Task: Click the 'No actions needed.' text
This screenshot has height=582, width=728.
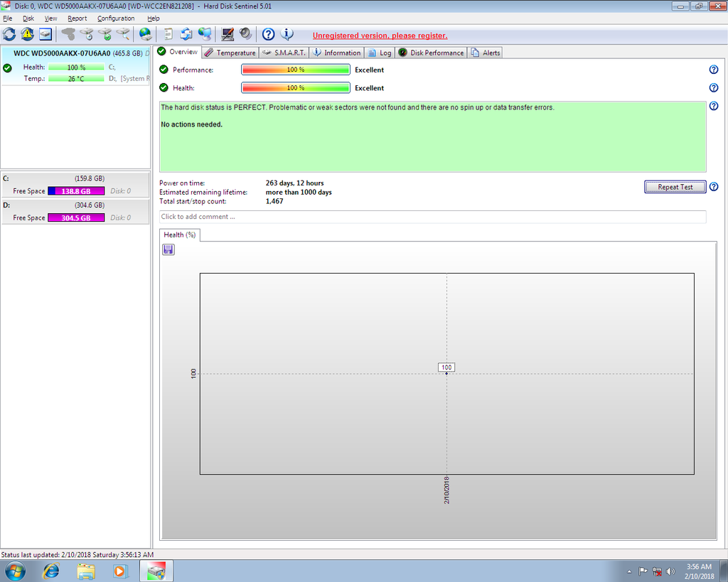Action: [191, 124]
